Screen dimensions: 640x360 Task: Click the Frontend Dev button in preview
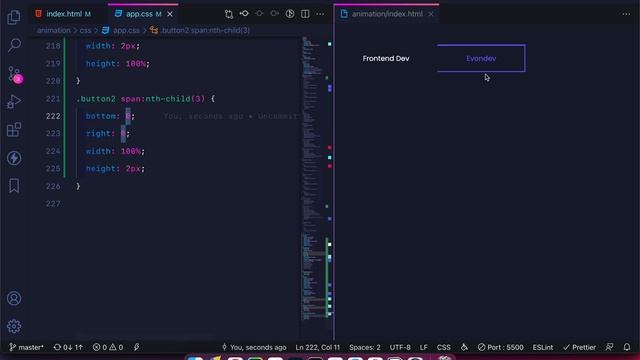386,58
